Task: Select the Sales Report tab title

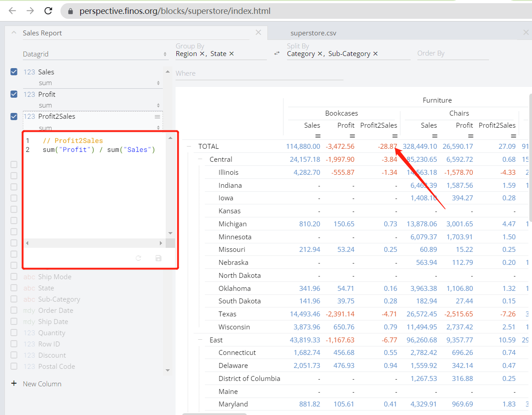Action: pyautogui.click(x=43, y=33)
